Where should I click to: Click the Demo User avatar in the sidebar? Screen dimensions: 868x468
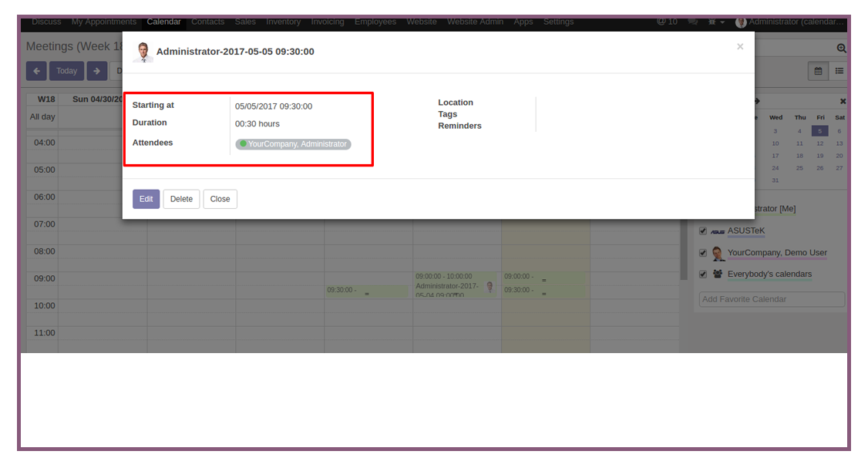(718, 254)
